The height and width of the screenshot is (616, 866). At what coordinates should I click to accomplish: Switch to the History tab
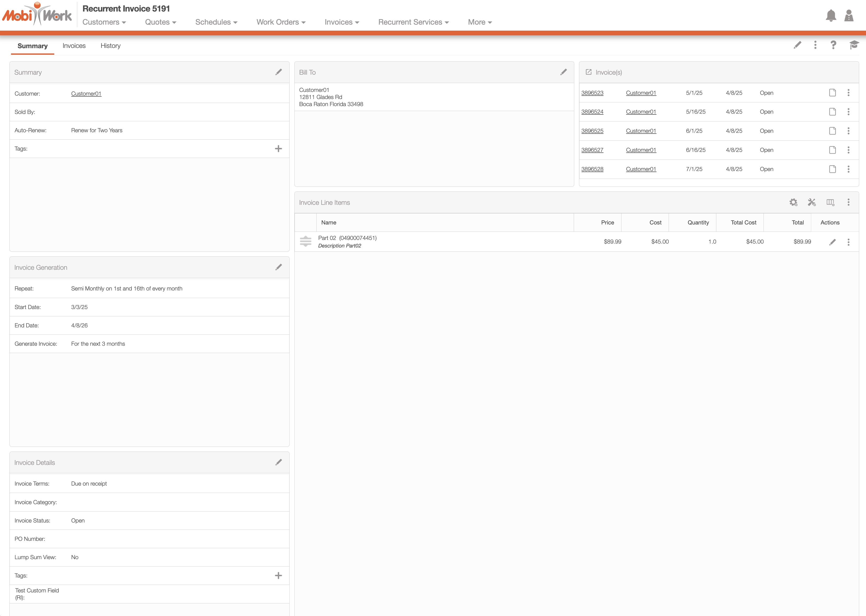pos(110,46)
